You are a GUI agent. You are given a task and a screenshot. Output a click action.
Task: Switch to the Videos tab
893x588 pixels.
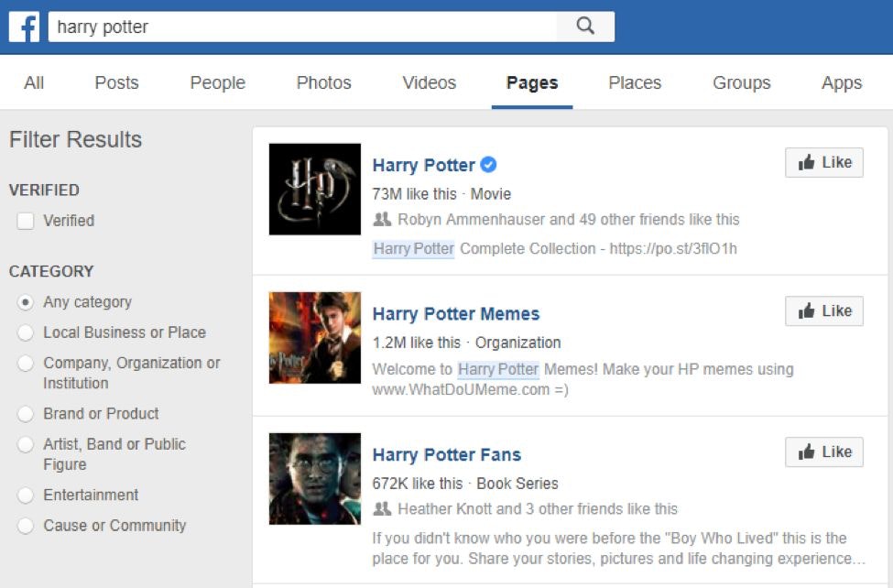click(x=429, y=83)
